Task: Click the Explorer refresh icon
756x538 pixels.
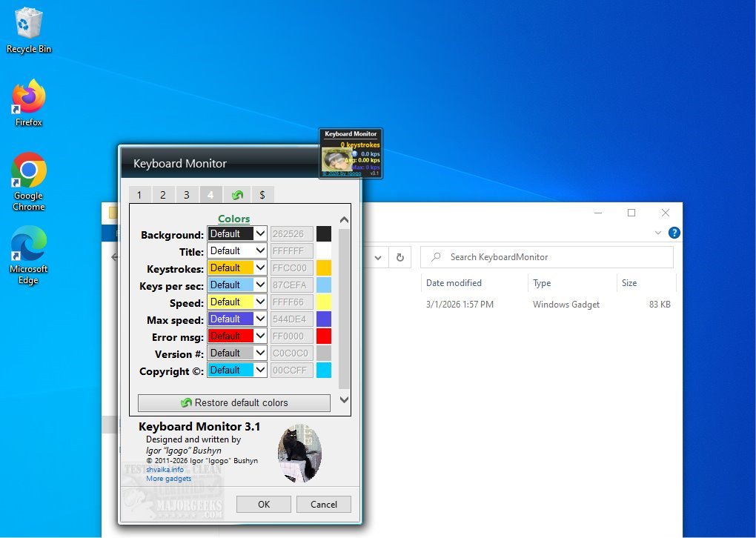Action: click(400, 257)
